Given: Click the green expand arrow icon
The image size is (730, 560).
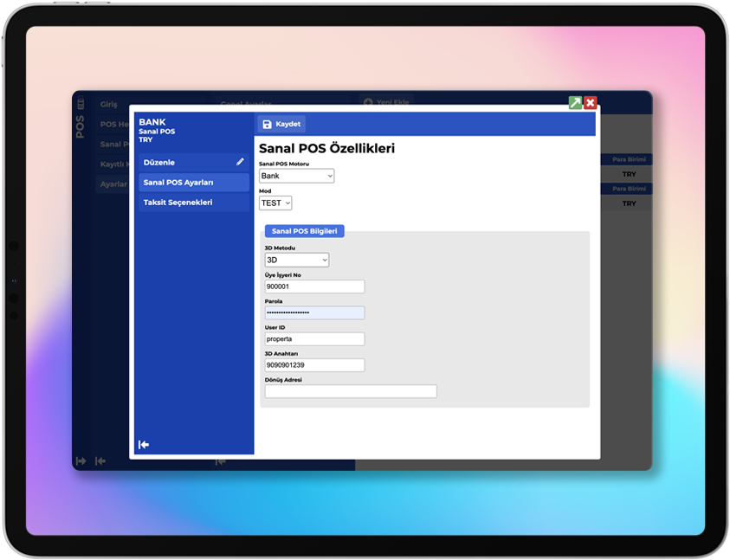Looking at the screenshot, I should click(575, 103).
